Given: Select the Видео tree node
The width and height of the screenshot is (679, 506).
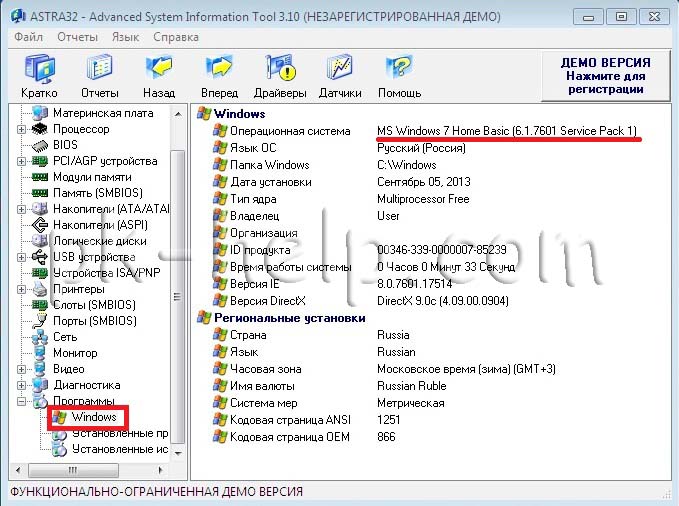Looking at the screenshot, I should click(x=68, y=369).
